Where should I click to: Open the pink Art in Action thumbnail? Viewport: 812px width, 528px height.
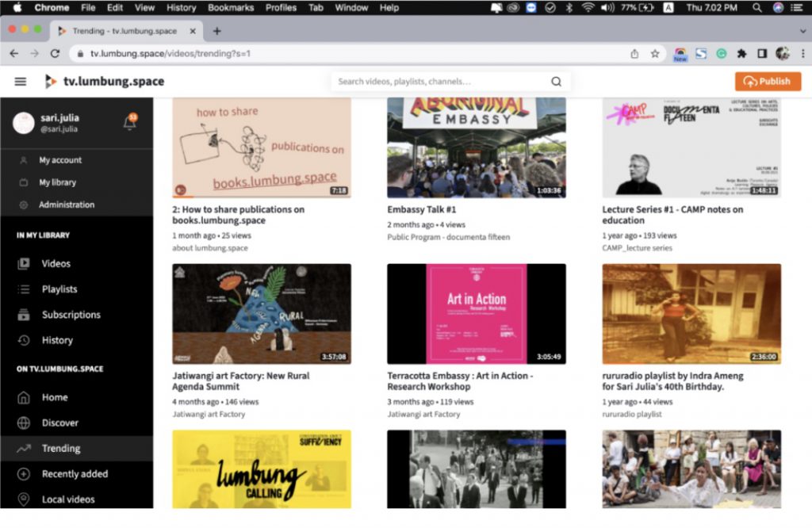click(x=477, y=314)
